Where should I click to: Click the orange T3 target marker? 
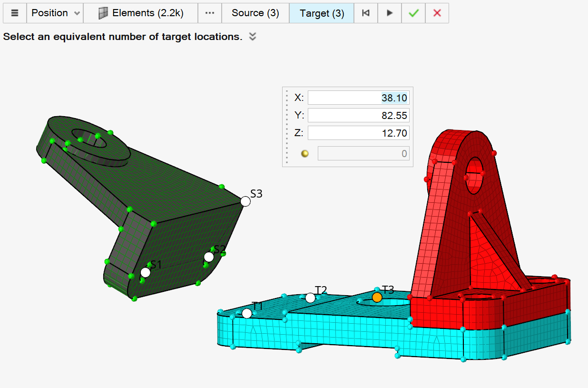click(377, 297)
